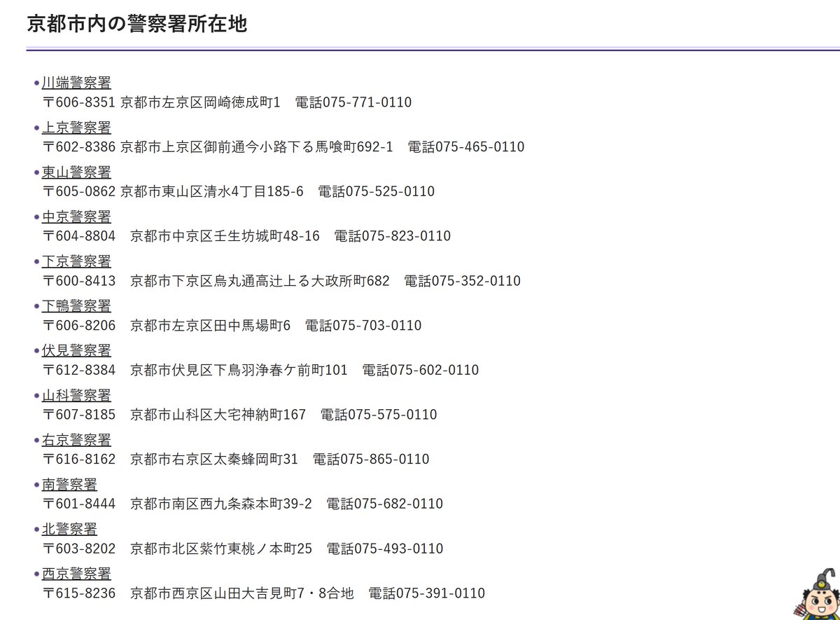Click the postal code 〒604-8804
Screen dimensions: 840x620
pyautogui.click(x=79, y=236)
